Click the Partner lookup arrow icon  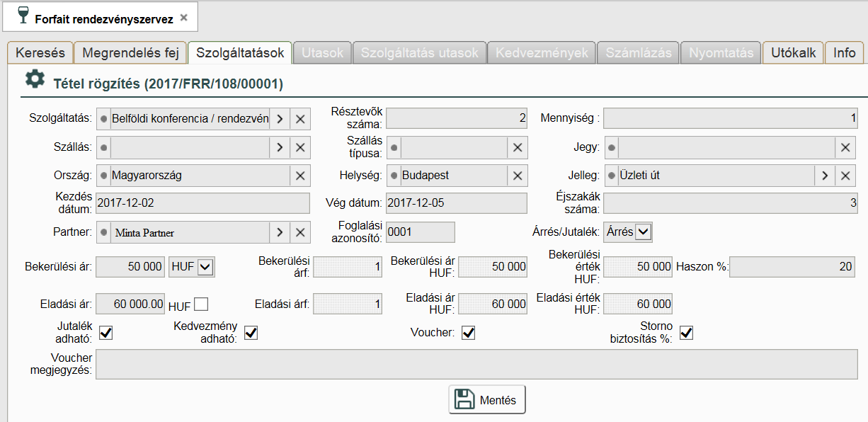(280, 232)
